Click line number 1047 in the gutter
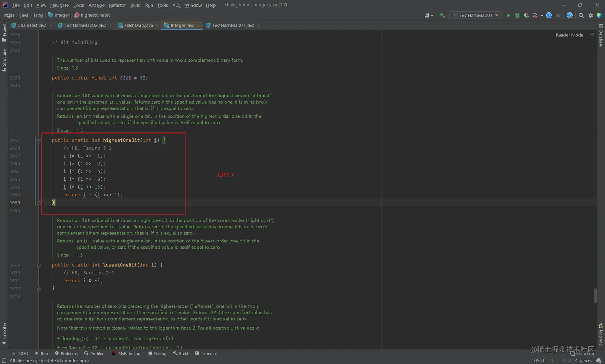This screenshot has height=364, width=605. pyautogui.click(x=15, y=140)
